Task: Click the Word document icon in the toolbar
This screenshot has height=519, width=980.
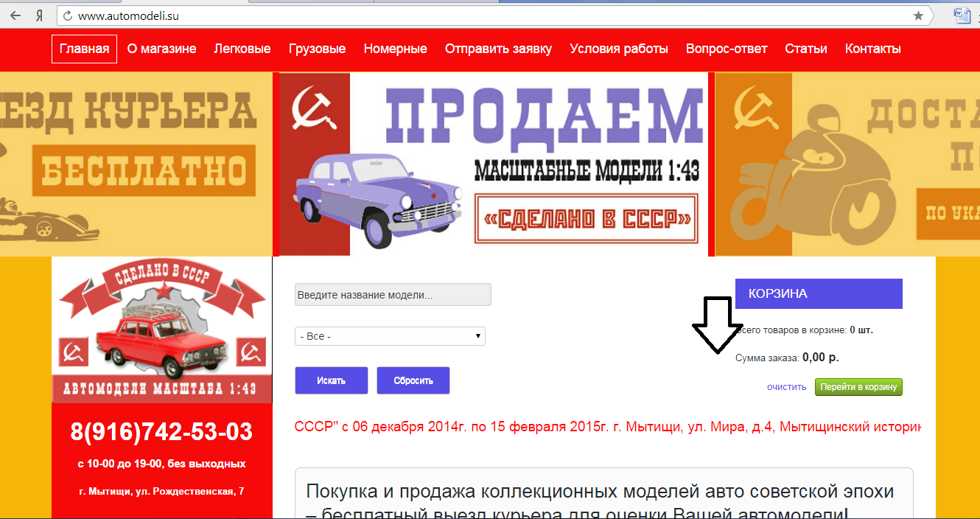Action: tap(961, 15)
